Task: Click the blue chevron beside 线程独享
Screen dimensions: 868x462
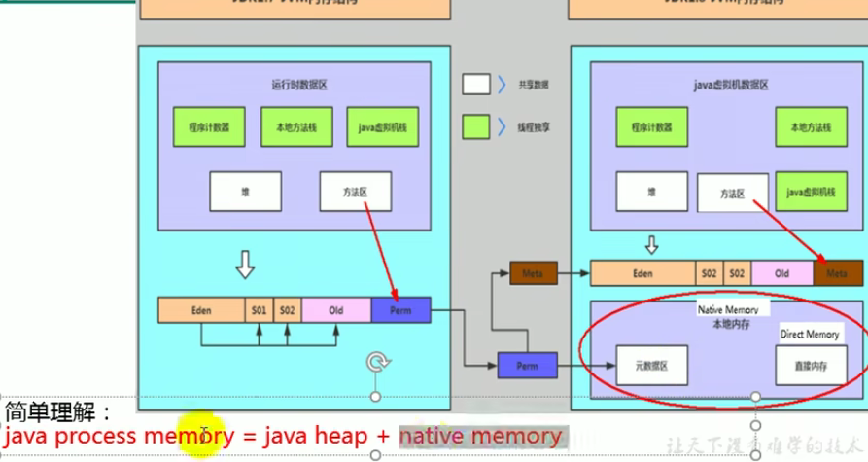Action: click(502, 126)
